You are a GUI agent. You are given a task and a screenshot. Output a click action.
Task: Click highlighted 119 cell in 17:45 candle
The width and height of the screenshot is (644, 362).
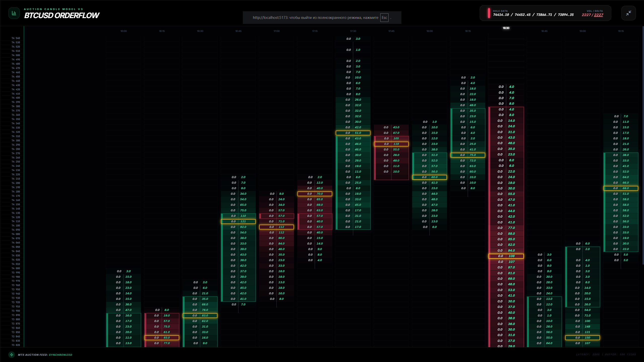tap(391, 144)
